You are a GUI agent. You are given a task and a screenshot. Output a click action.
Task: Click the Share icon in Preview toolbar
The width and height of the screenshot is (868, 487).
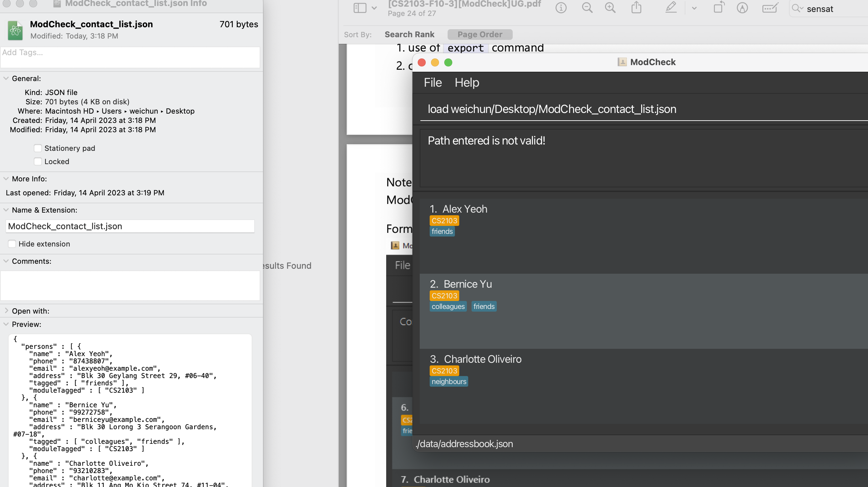(636, 8)
